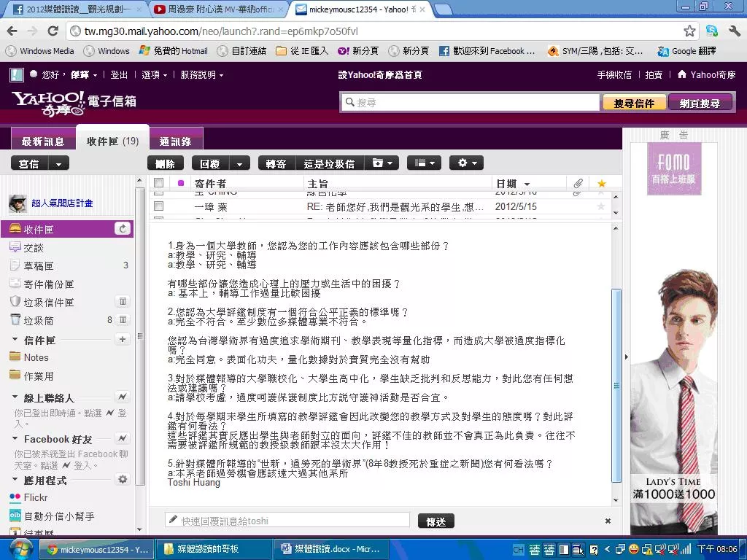Click the Skype extension icon in toolbar
The width and height of the screenshot is (747, 560).
coord(712,31)
